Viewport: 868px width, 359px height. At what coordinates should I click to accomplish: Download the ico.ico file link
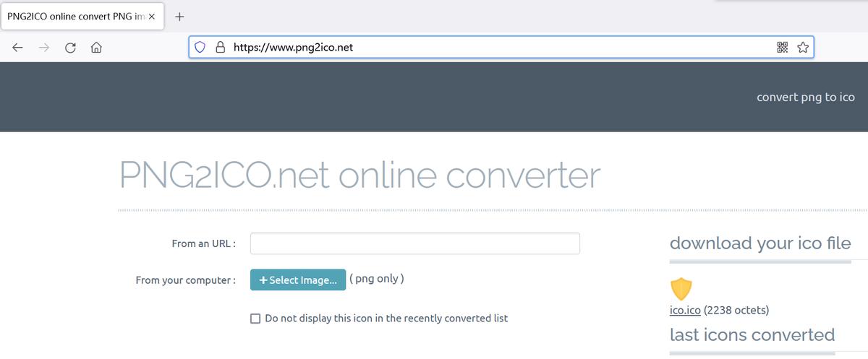click(685, 311)
